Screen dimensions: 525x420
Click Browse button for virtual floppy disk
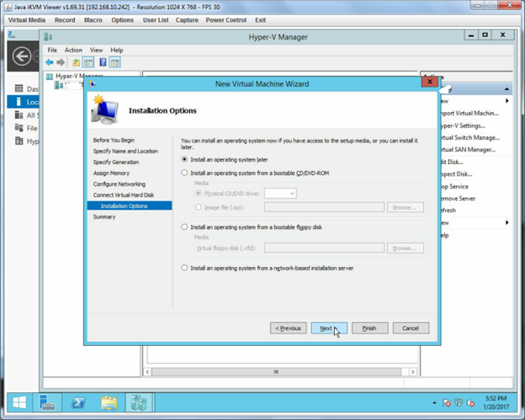pyautogui.click(x=406, y=247)
